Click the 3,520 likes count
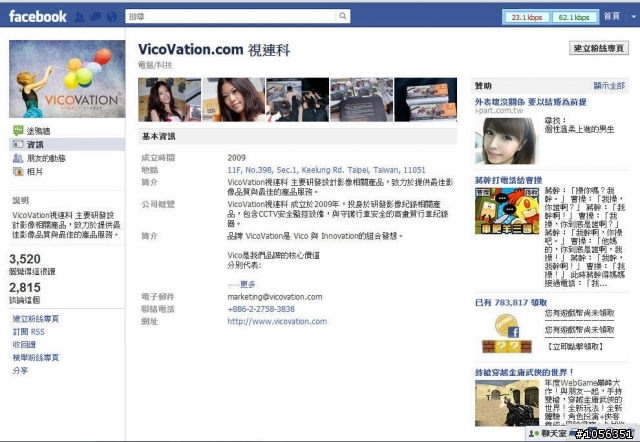 [25, 259]
